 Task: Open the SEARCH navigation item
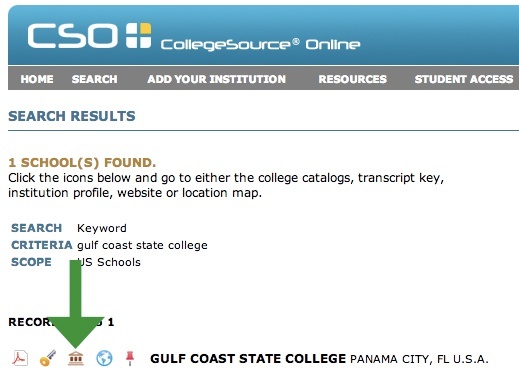(94, 79)
